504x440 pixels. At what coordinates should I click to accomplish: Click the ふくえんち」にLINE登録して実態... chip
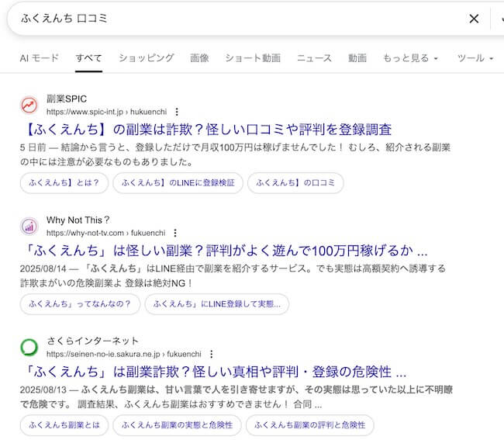click(x=217, y=304)
